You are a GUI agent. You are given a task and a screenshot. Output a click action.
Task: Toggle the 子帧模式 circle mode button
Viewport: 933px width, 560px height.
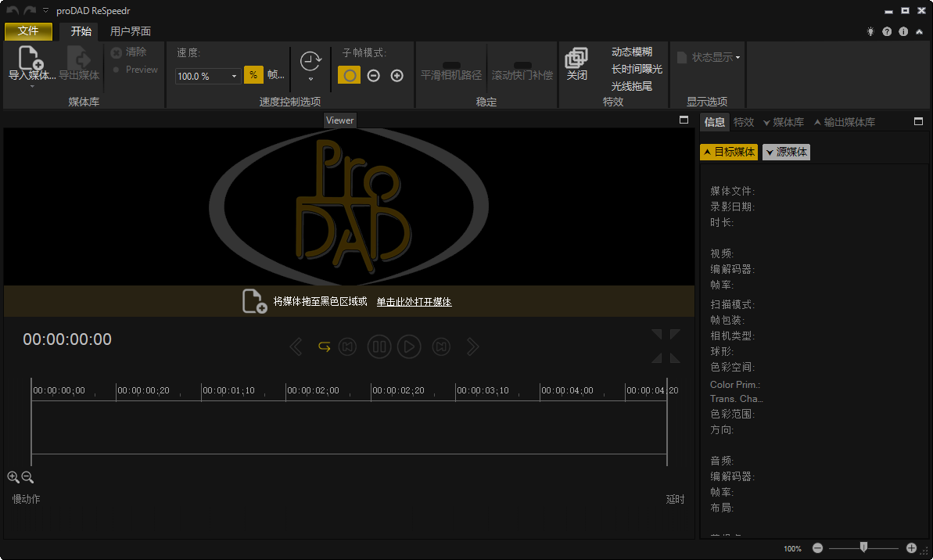coord(349,74)
